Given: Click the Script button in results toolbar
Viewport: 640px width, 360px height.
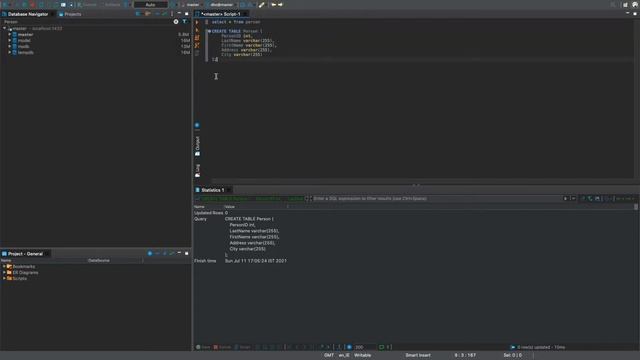Looking at the screenshot, I should click(x=242, y=347).
